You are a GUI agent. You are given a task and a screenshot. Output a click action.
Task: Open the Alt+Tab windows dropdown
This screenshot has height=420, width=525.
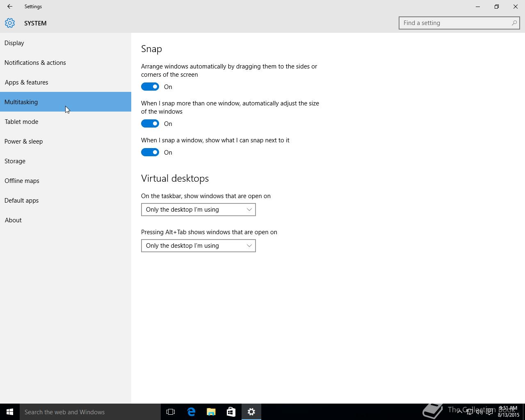tap(199, 246)
